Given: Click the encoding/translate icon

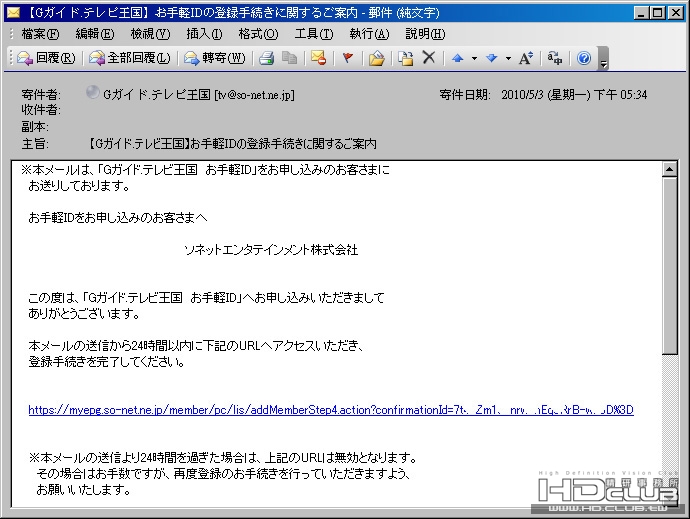Looking at the screenshot, I should [554, 58].
